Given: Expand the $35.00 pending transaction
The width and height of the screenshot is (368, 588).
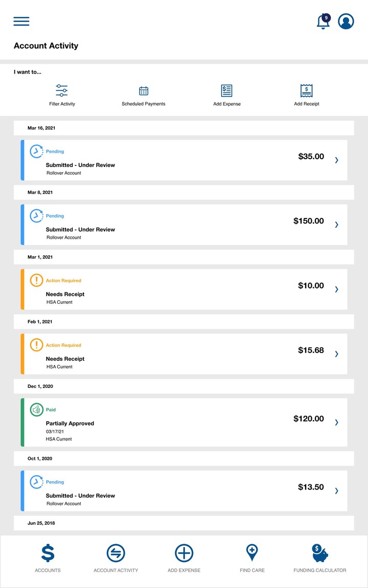Looking at the screenshot, I should click(336, 160).
